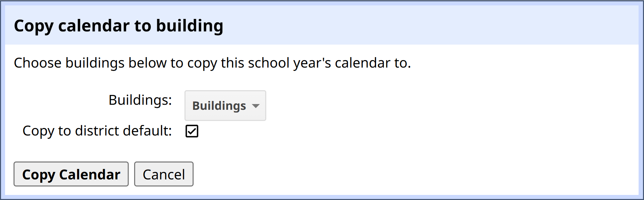Screen dimensions: 644x200
Task: Uncheck the Copy to district default checkbox
Action: point(192,131)
